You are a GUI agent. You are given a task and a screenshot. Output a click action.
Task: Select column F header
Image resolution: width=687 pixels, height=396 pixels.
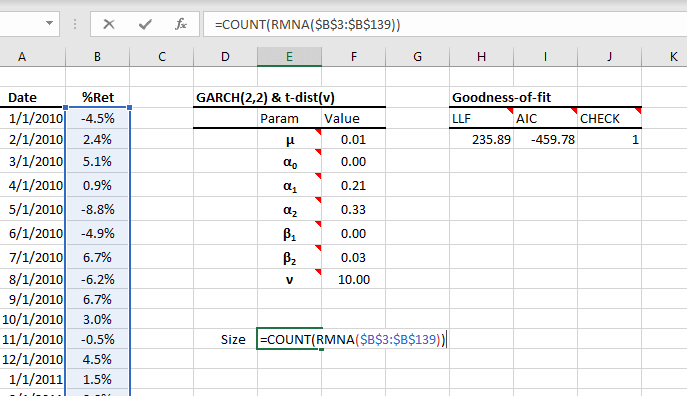[x=354, y=57]
